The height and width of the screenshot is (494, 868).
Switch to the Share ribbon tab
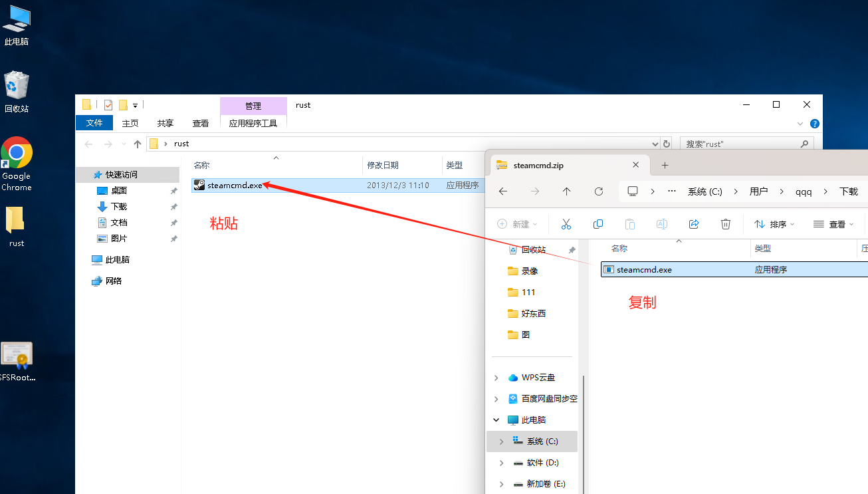coord(165,123)
